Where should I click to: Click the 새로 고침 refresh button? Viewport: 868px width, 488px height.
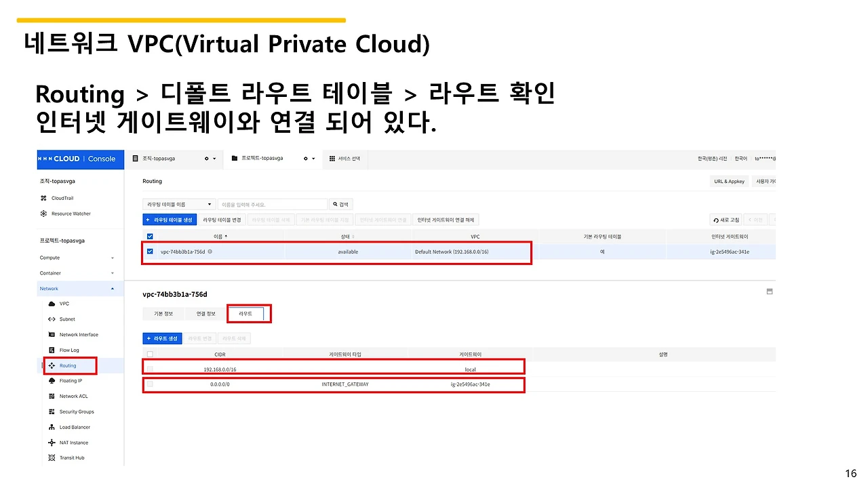pos(726,220)
